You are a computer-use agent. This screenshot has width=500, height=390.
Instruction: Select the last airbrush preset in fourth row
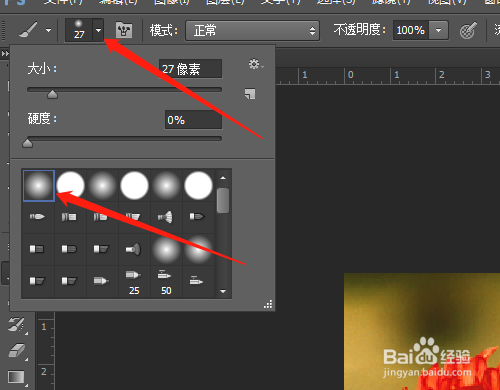pos(197,281)
